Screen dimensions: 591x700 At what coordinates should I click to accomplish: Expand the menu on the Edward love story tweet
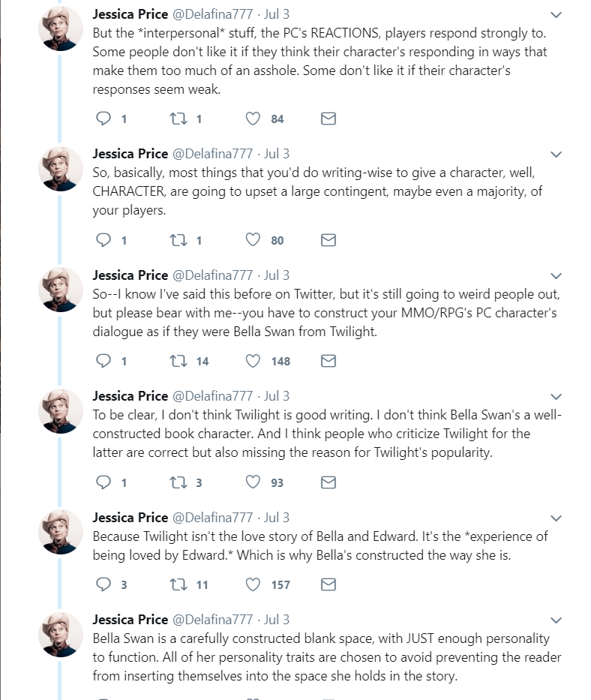click(x=555, y=518)
